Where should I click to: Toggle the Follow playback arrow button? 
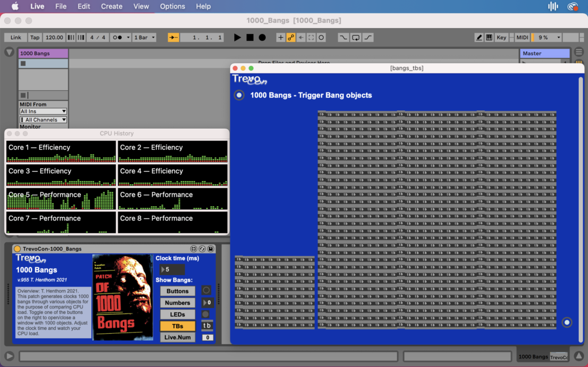[x=173, y=37]
